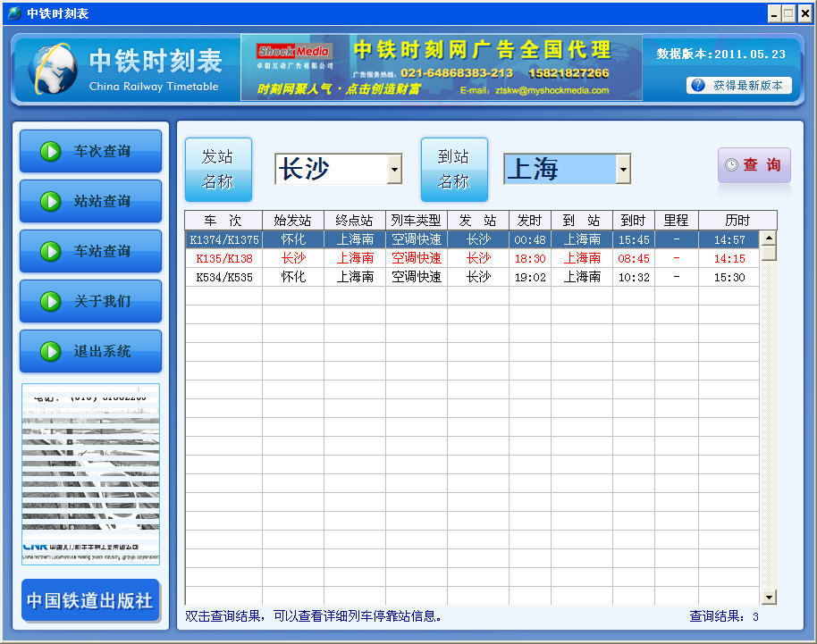
Task: Run the search with the 查询 button
Action: point(754,165)
